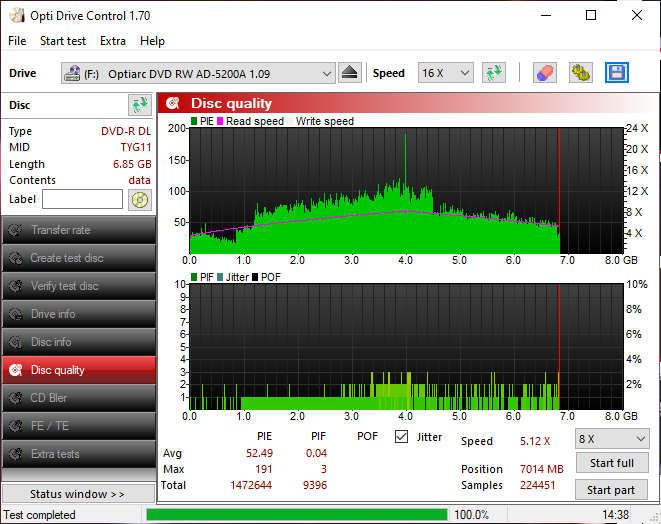Click the PIE green legend swatch
Viewport: 661px width, 524px height.
194,121
